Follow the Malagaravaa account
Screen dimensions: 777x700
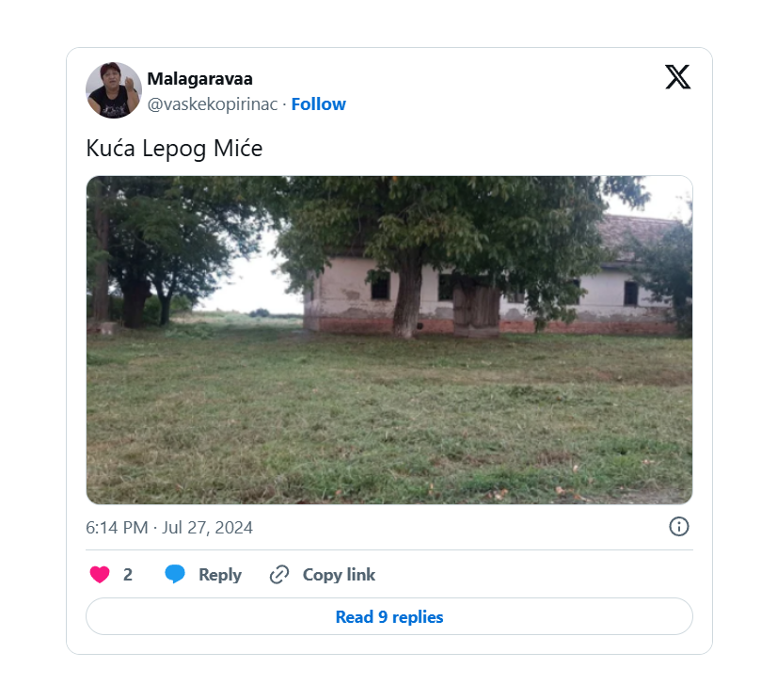[x=318, y=104]
